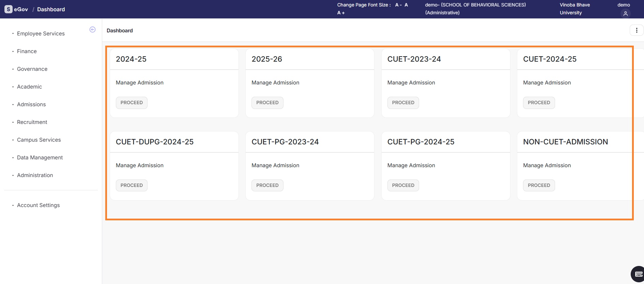Reset font size with the plain A

click(406, 5)
